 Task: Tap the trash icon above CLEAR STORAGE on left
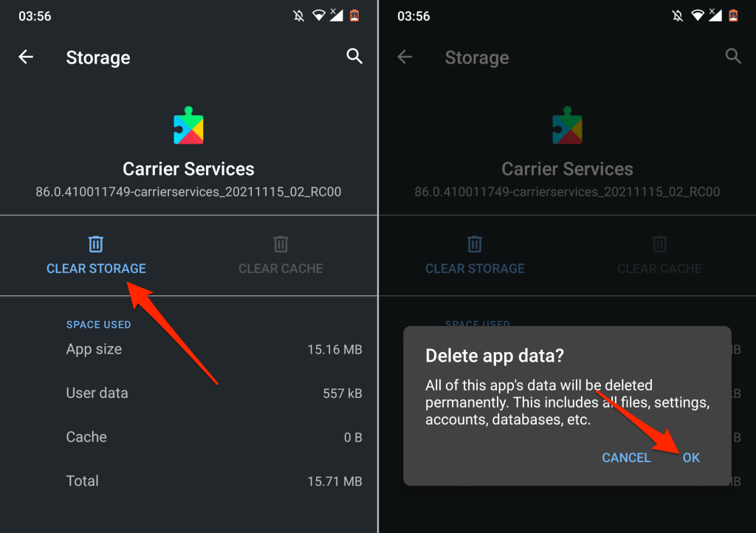pyautogui.click(x=96, y=244)
